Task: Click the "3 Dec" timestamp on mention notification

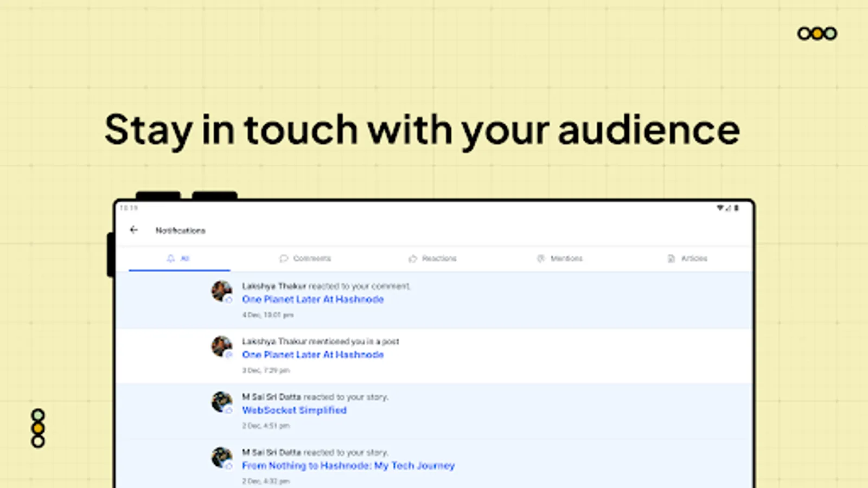Action: point(266,370)
